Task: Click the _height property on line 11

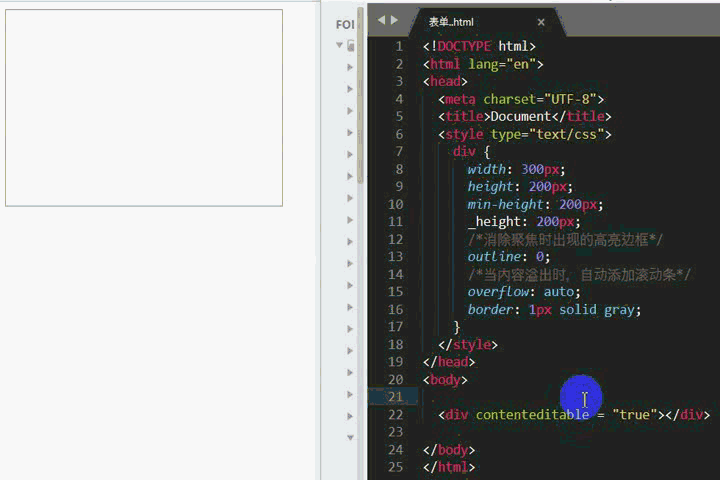Action: pos(494,222)
